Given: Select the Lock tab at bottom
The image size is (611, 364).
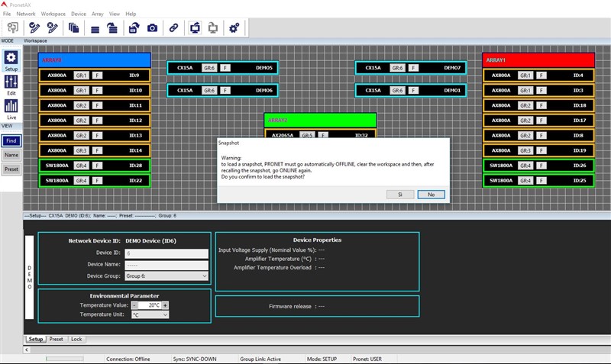Looking at the screenshot, I should (x=76, y=339).
